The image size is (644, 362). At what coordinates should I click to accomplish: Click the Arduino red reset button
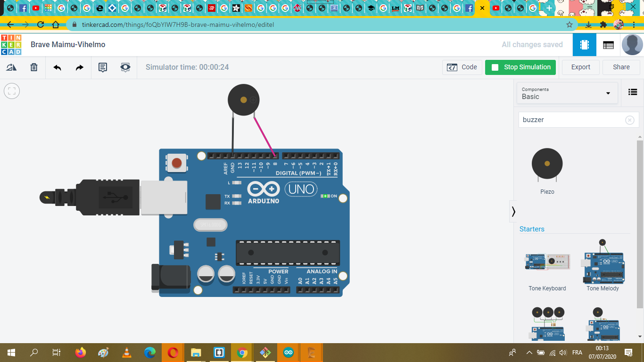176,163
